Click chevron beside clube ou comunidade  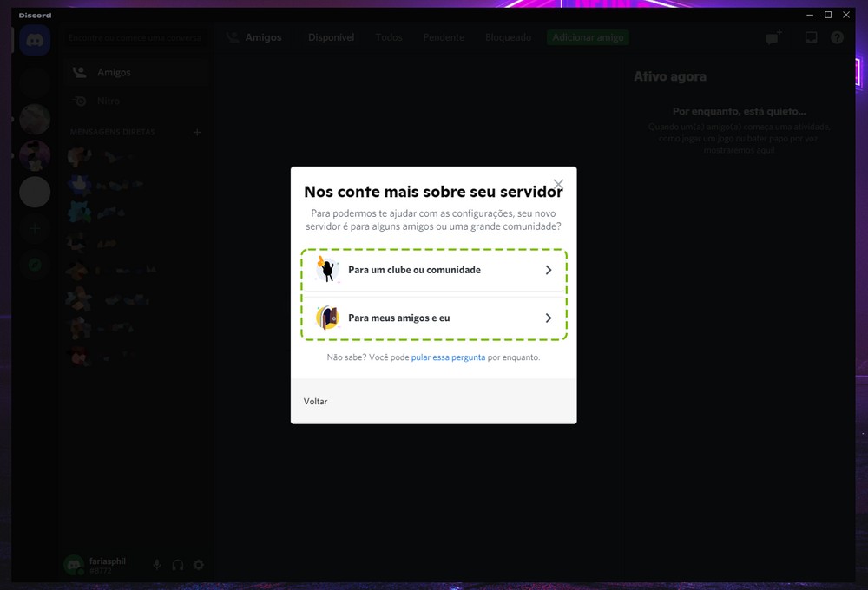click(548, 270)
